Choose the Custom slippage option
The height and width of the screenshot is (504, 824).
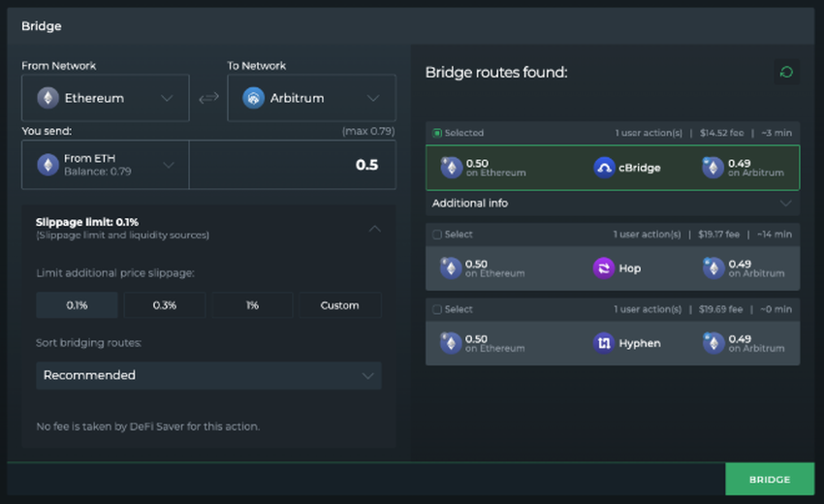[x=339, y=305]
